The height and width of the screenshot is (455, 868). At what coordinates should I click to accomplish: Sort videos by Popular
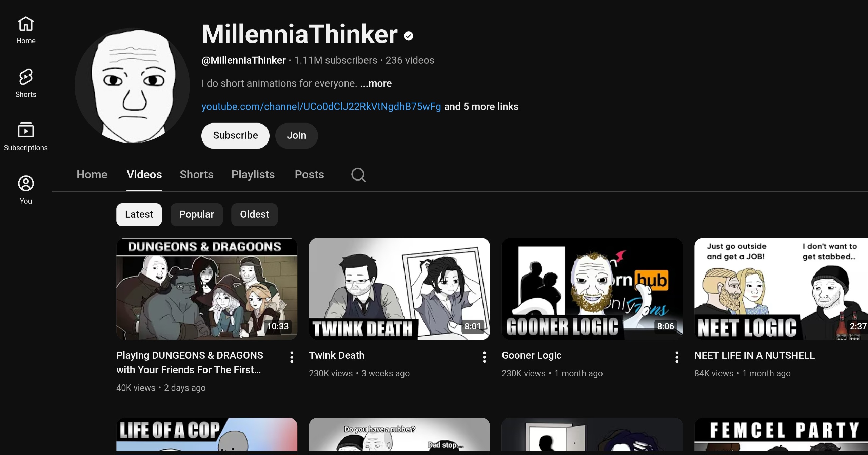(x=196, y=214)
